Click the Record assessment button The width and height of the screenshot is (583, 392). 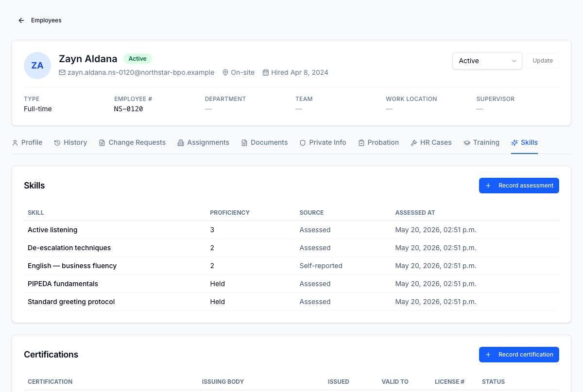519,186
